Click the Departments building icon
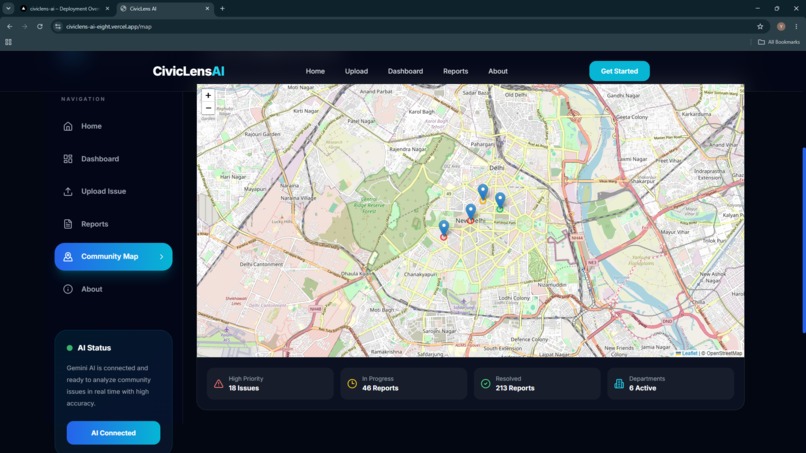 pyautogui.click(x=619, y=384)
